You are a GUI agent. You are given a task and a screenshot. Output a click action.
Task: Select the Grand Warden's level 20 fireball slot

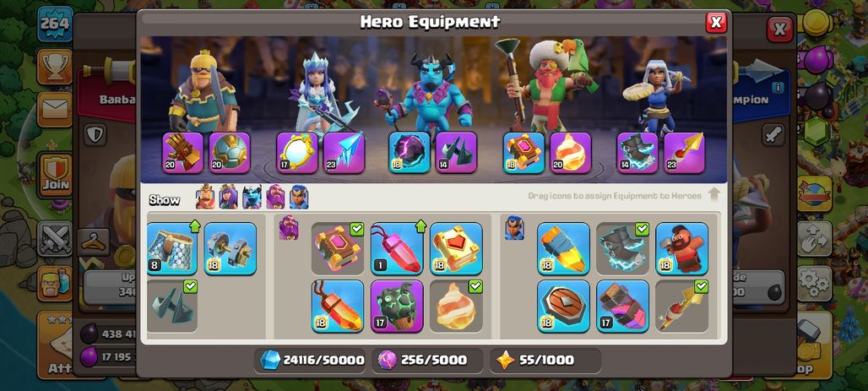pos(570,153)
